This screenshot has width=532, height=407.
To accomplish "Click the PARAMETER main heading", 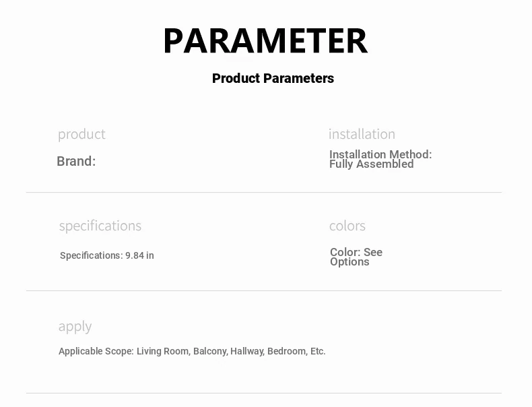I will (265, 40).
